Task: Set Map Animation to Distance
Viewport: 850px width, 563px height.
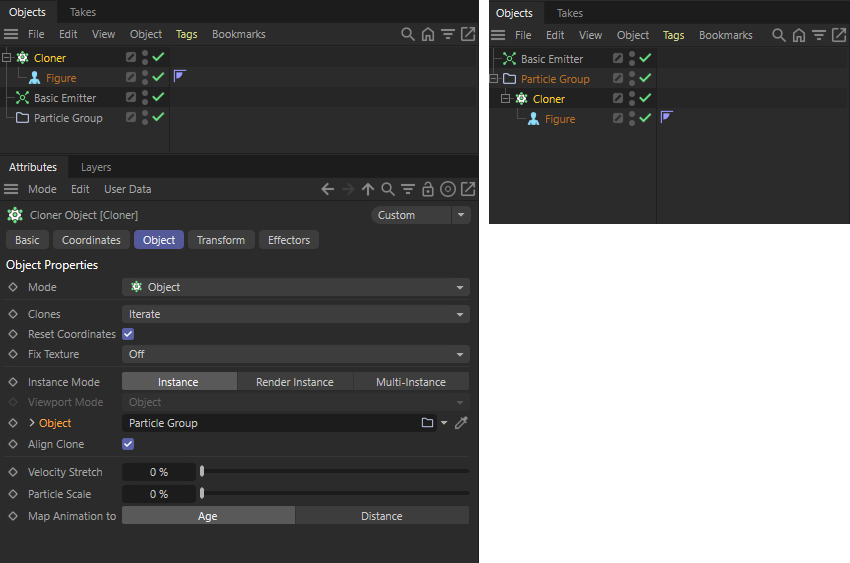Action: [x=381, y=516]
